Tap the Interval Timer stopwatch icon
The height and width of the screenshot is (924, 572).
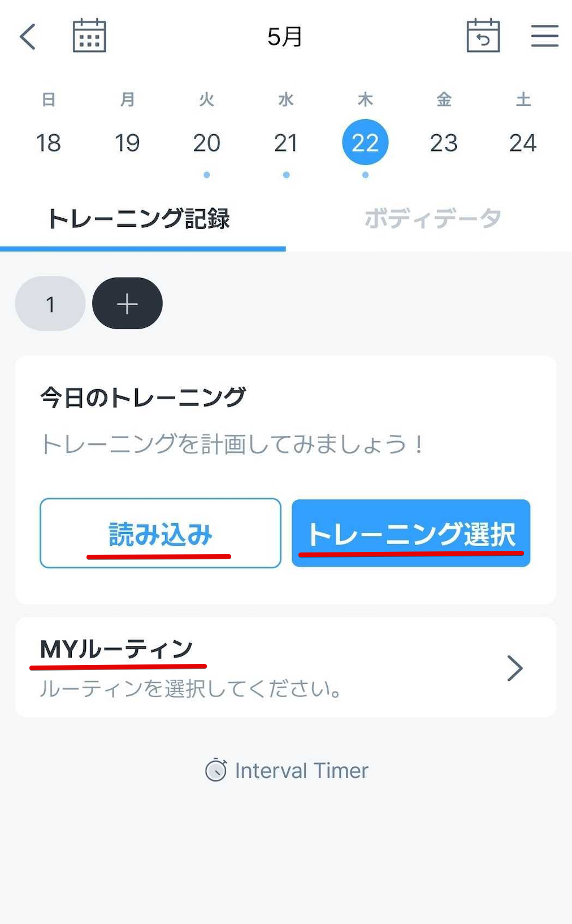pyautogui.click(x=215, y=770)
